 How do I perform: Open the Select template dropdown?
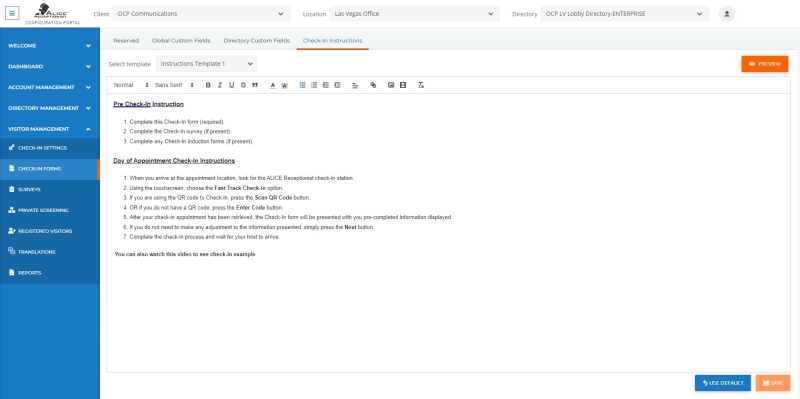pos(207,64)
